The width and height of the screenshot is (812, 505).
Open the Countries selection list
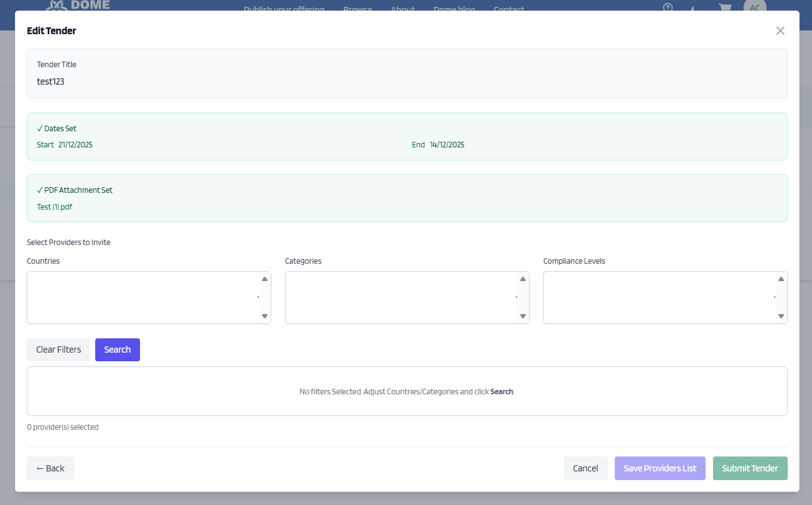tap(143, 297)
